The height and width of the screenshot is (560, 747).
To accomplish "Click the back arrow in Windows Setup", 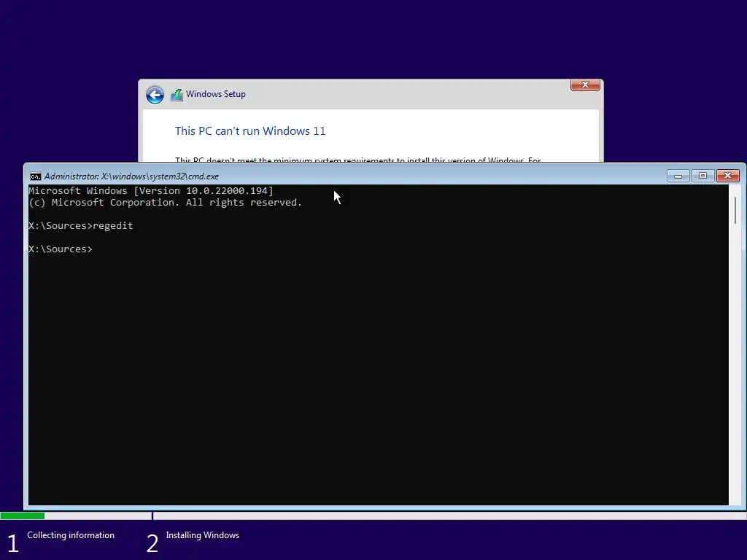I will pos(155,95).
